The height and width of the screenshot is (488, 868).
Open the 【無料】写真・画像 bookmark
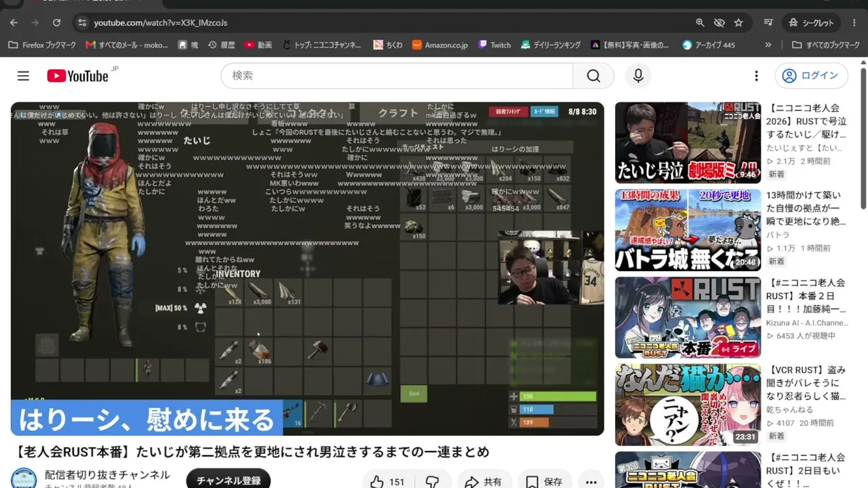tap(629, 45)
